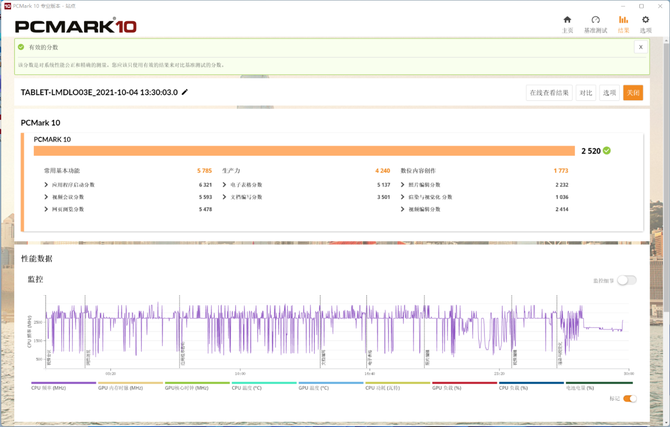This screenshot has width=670, height=427.
Task: Click the green check icon in 有效的分数 banner
Action: (21, 47)
